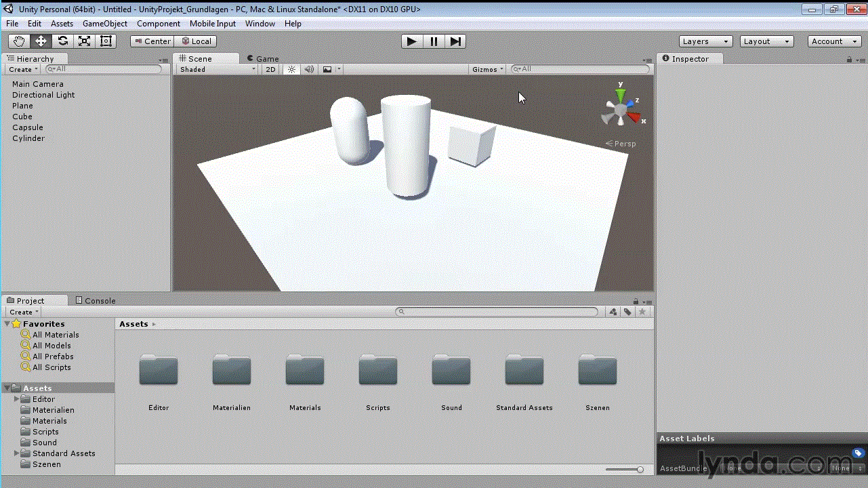Select the Hierarchy tab

[35, 59]
